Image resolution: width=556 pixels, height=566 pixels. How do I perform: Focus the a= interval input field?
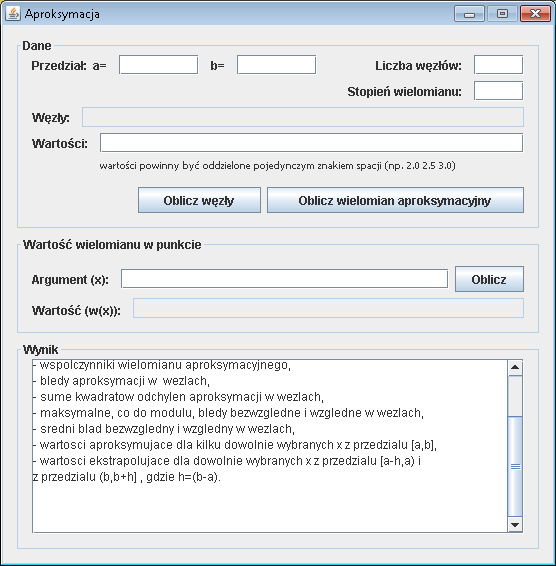click(158, 65)
